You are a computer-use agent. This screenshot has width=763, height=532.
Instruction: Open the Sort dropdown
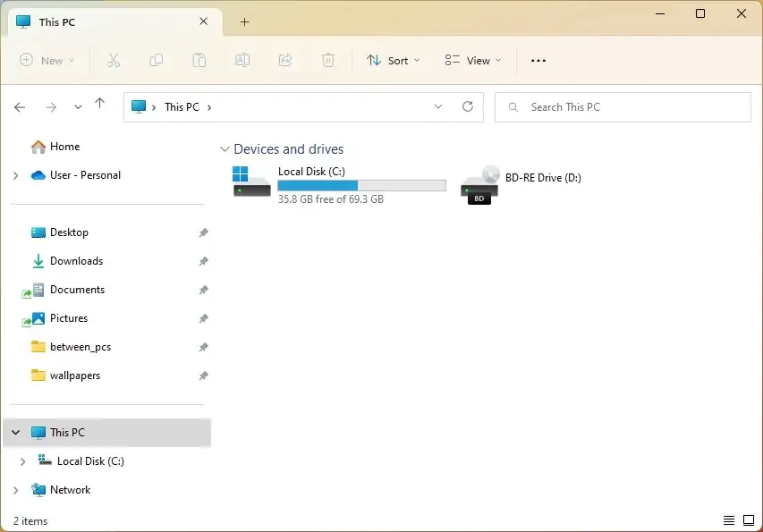click(x=394, y=60)
